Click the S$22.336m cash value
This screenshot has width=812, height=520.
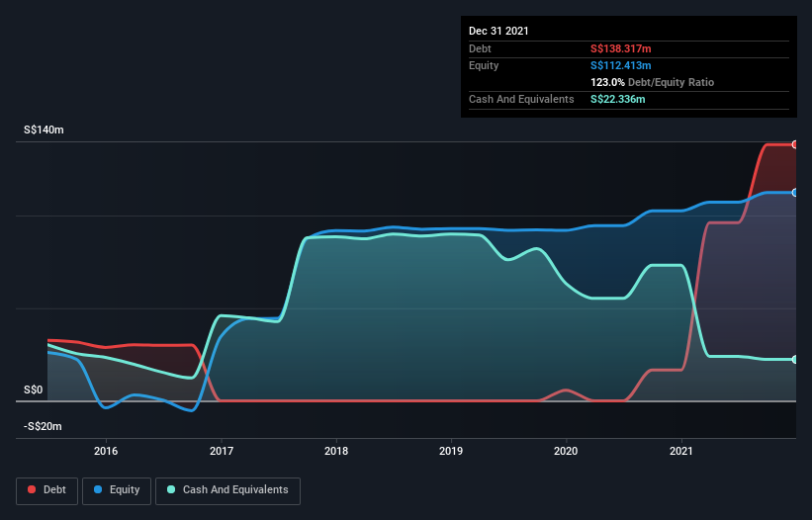click(x=618, y=99)
